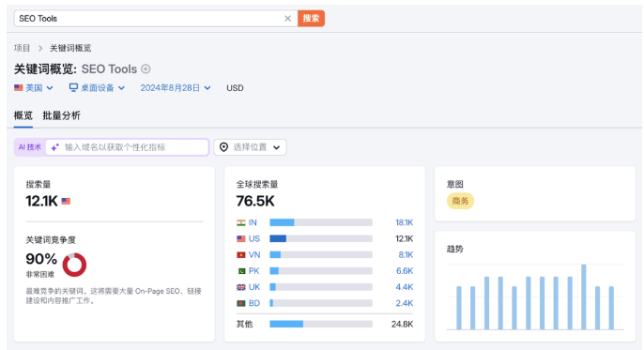Click the orange 搜索 search button
Screen dimensions: 644x350
point(311,19)
